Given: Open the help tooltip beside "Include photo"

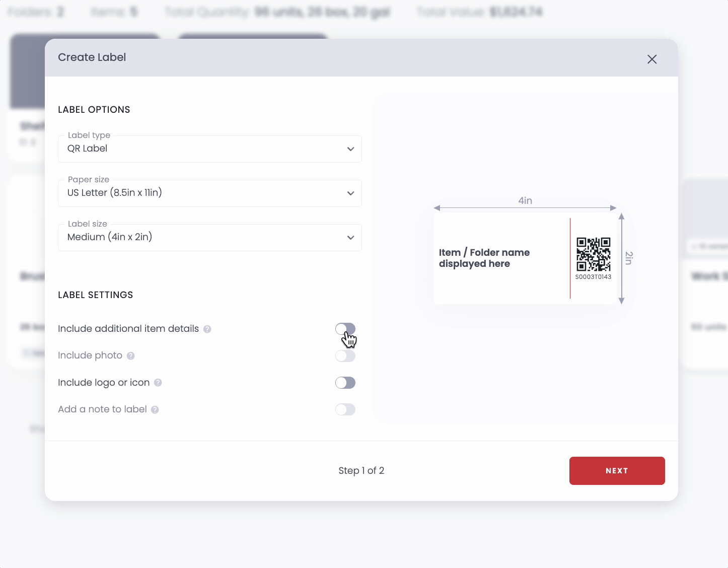Looking at the screenshot, I should (x=131, y=356).
